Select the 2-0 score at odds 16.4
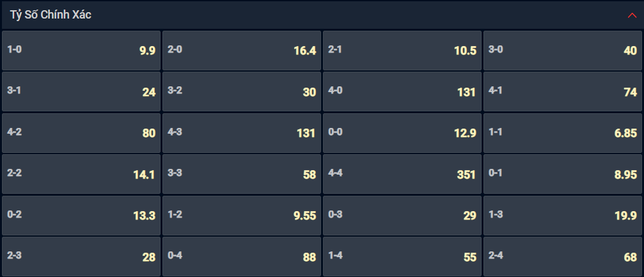Viewport: 644px width, 277px height. pos(242,51)
